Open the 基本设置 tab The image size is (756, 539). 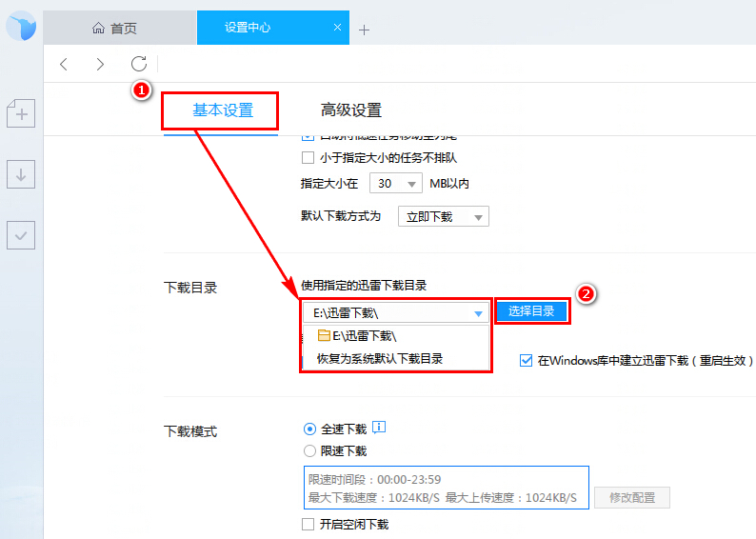223,110
